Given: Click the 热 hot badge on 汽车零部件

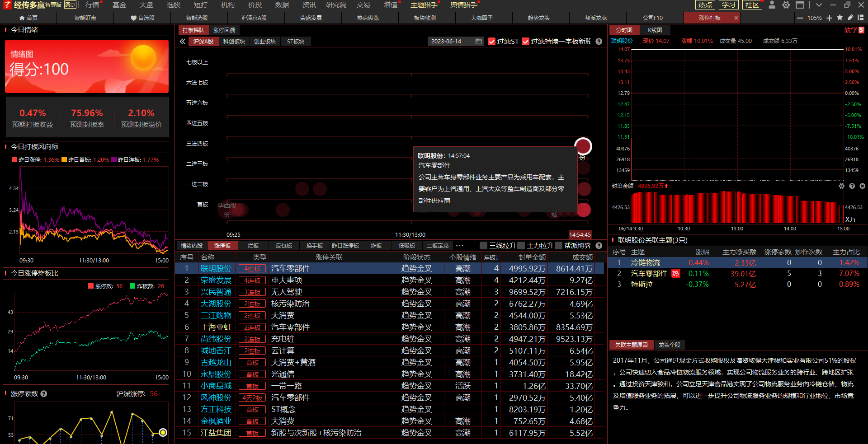Looking at the screenshot, I should (x=676, y=274).
